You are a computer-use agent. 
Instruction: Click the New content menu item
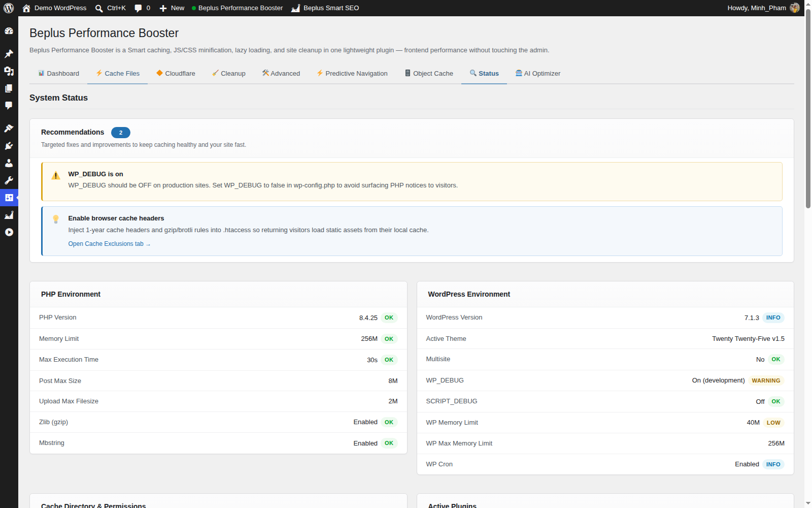pos(172,8)
